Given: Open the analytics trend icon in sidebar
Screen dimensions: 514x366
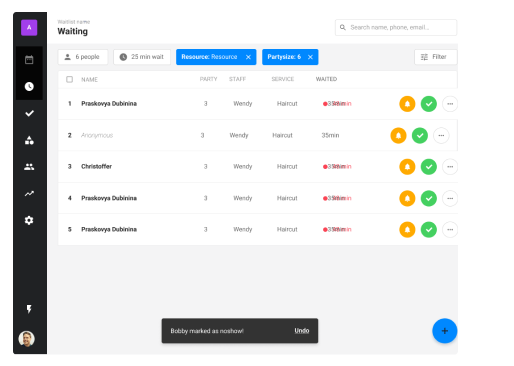Looking at the screenshot, I should (x=29, y=194).
